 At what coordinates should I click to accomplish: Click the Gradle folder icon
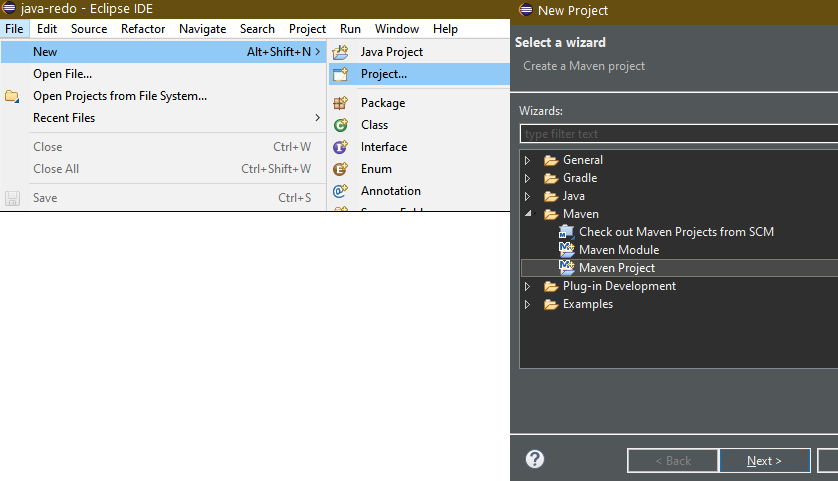pyautogui.click(x=551, y=179)
